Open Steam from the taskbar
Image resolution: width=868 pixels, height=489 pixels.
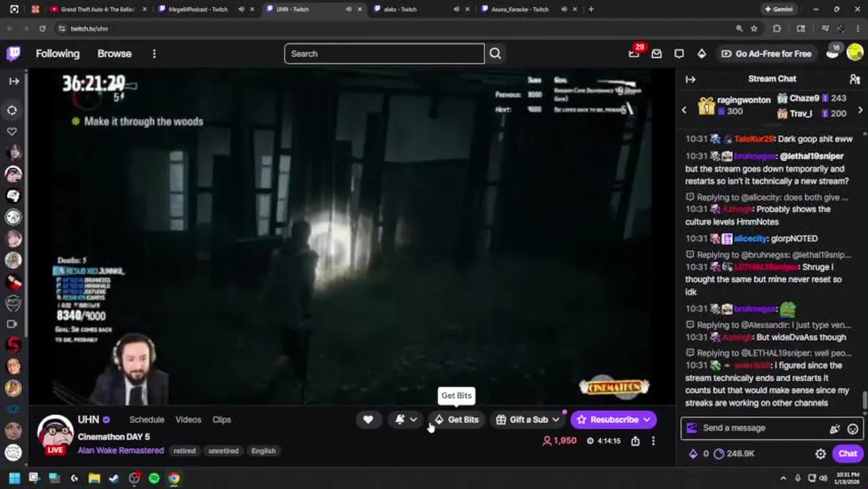(x=114, y=478)
